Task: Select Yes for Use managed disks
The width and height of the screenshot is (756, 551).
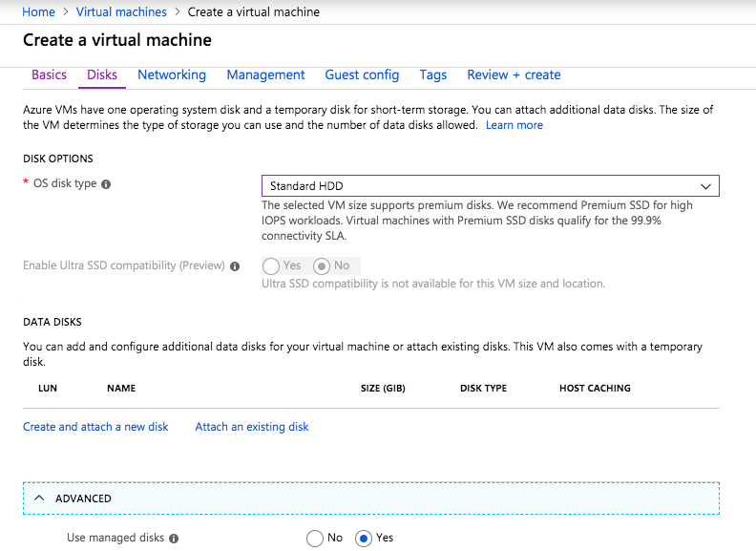Action: (364, 539)
